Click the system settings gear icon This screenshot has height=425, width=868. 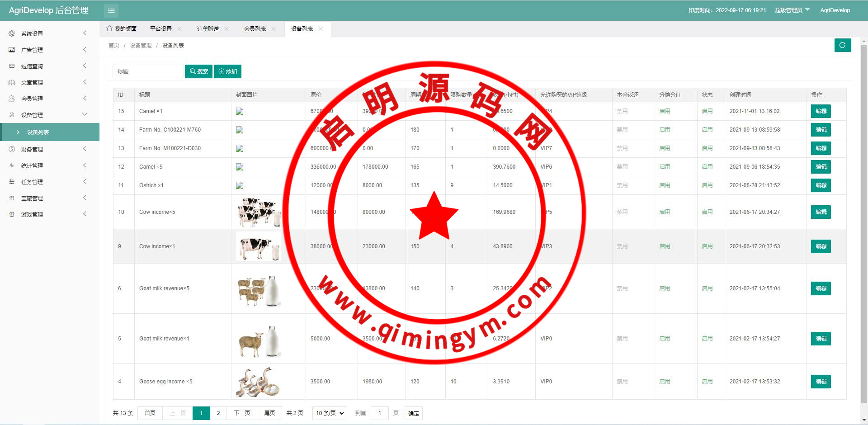click(12, 33)
